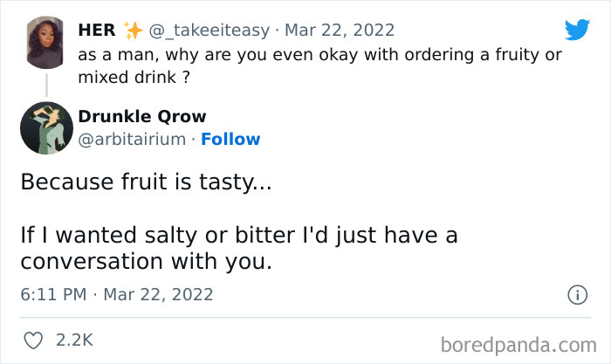Click the 2.2K likes count
The image size is (611, 364).
(73, 340)
